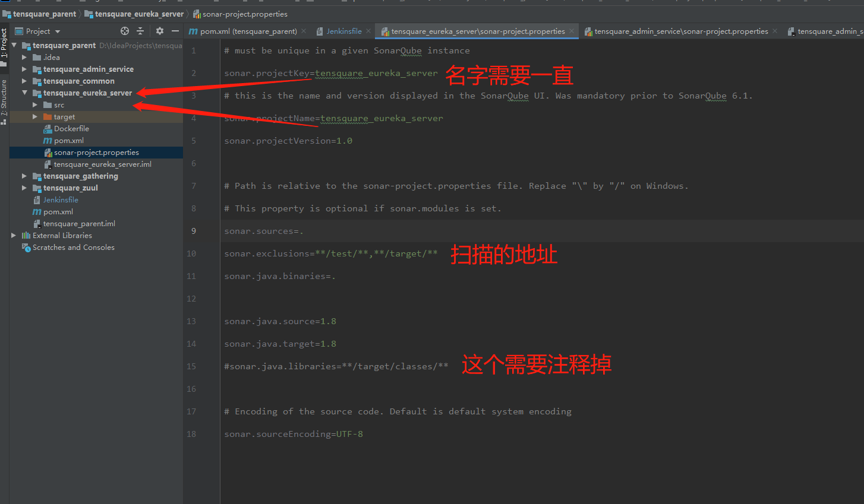
Task: Expand the src folder
Action: pyautogui.click(x=35, y=105)
